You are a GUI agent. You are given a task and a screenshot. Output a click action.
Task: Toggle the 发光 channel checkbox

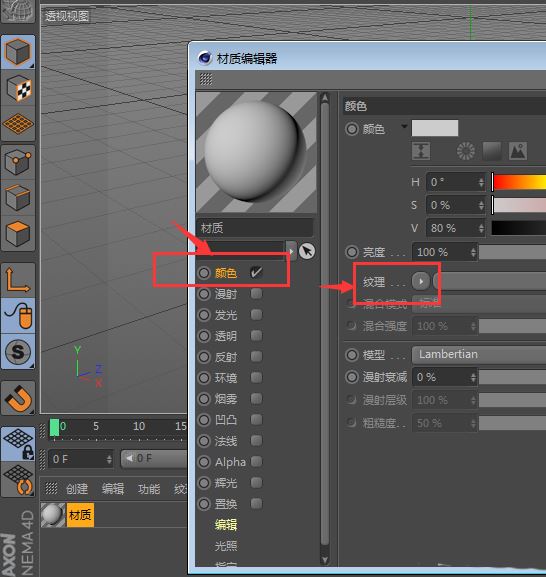pyautogui.click(x=256, y=314)
